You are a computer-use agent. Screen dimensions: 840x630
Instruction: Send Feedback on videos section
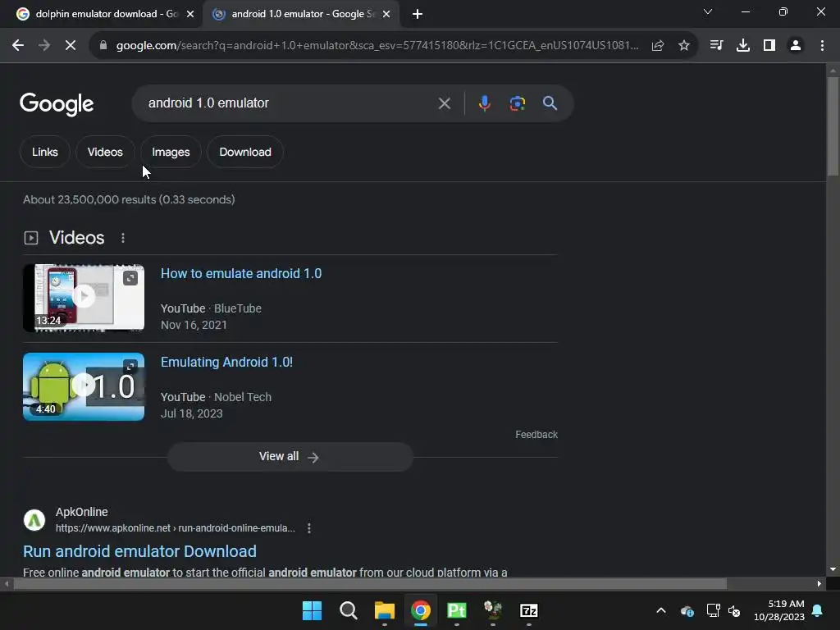(x=536, y=435)
